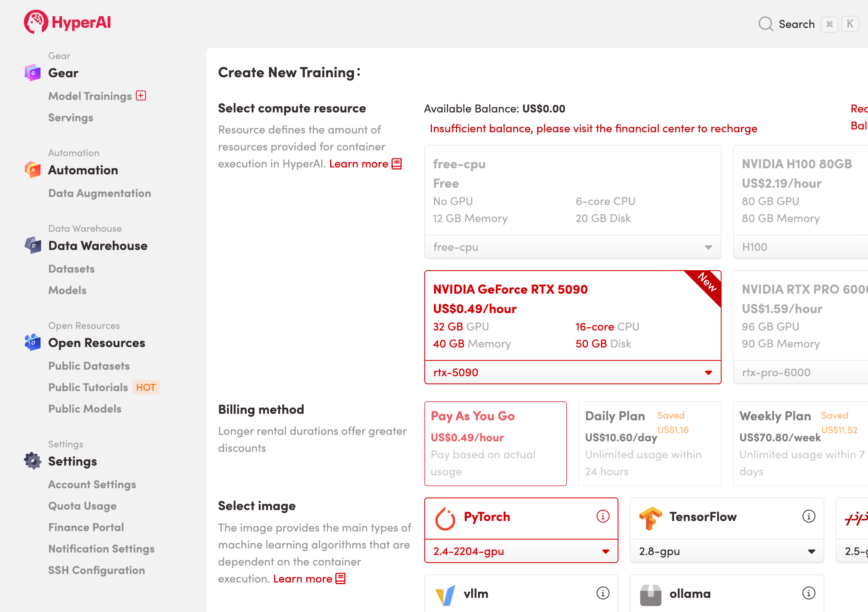Click the info icon on PyTorch card
Image resolution: width=868 pixels, height=612 pixels.
click(602, 516)
